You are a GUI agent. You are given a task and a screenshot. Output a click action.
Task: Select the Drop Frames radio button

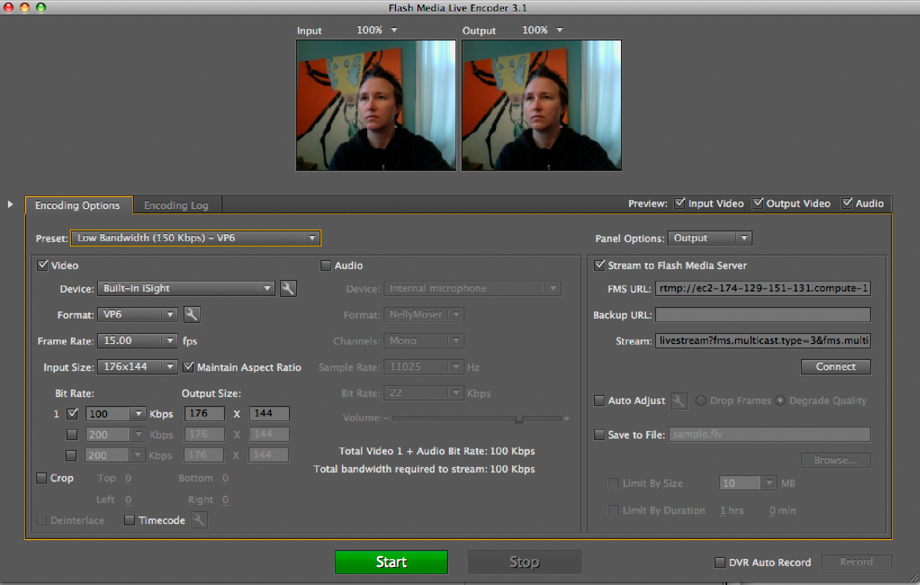coord(701,401)
